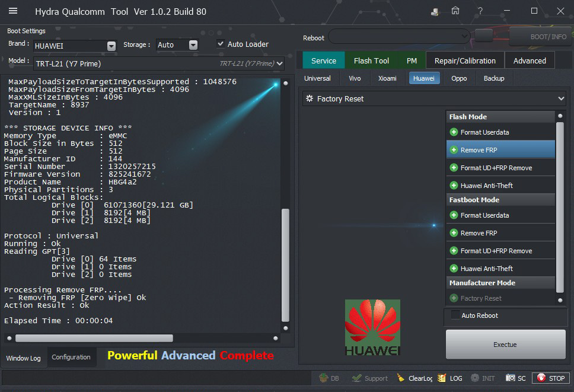The height and width of the screenshot is (392, 574).
Task: Click the Support checkmark icon
Action: pos(356,378)
